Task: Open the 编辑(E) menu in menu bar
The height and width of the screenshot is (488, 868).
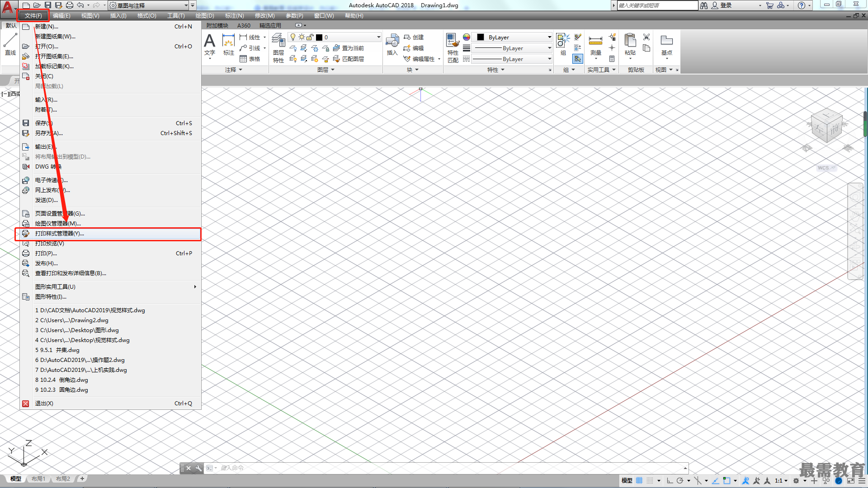Action: (x=61, y=16)
